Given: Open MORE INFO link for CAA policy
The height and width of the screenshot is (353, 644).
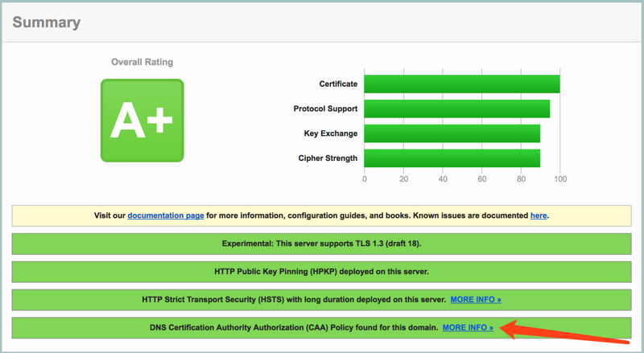Looking at the screenshot, I should pos(468,327).
